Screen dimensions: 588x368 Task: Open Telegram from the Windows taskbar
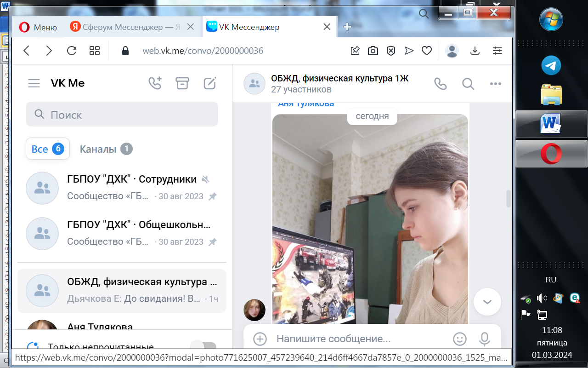551,66
